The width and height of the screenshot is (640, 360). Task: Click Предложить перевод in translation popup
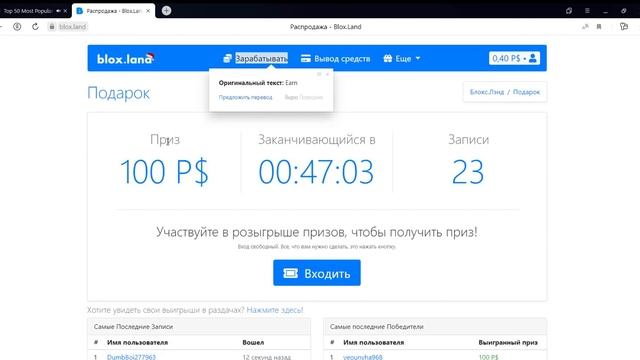[245, 97]
